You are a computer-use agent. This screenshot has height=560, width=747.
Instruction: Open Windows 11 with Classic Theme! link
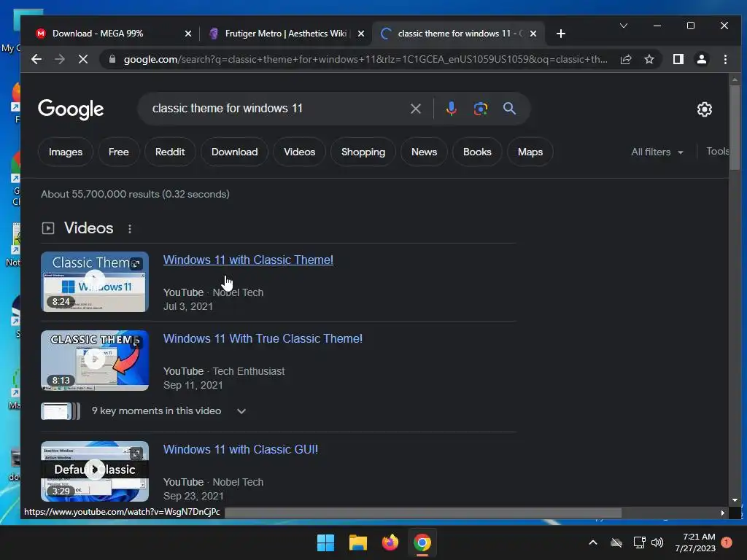click(x=248, y=260)
